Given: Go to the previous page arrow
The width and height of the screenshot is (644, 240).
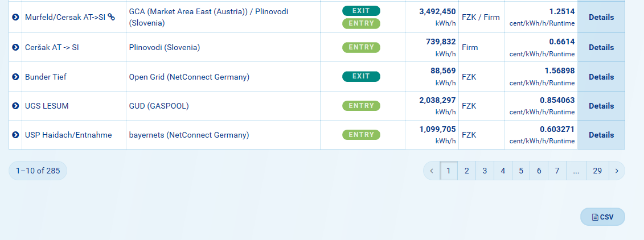Looking at the screenshot, I should pos(432,171).
